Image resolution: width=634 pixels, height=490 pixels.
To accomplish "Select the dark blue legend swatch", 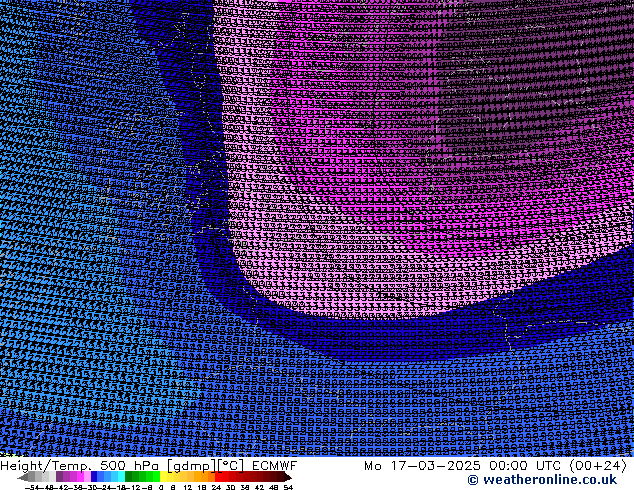I will pyautogui.click(x=94, y=476).
